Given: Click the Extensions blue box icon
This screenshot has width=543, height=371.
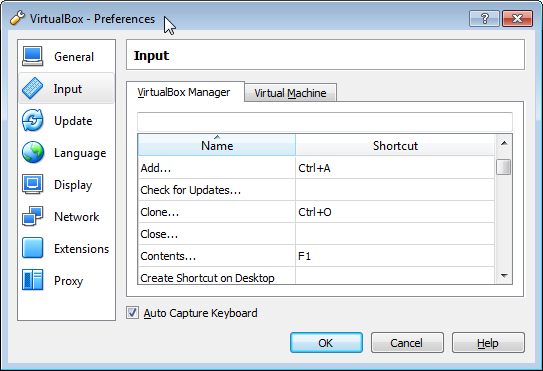Looking at the screenshot, I should (33, 248).
